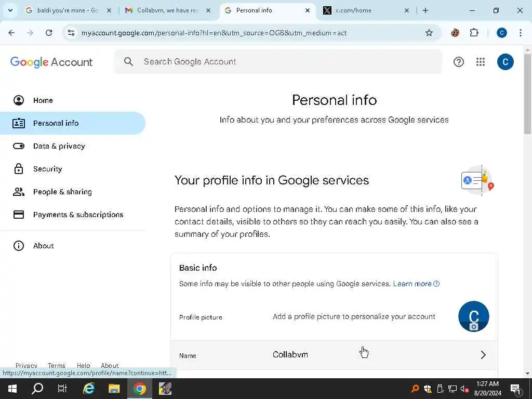This screenshot has height=399, width=532.
Task: Click the browser back arrow
Action: [x=11, y=33]
